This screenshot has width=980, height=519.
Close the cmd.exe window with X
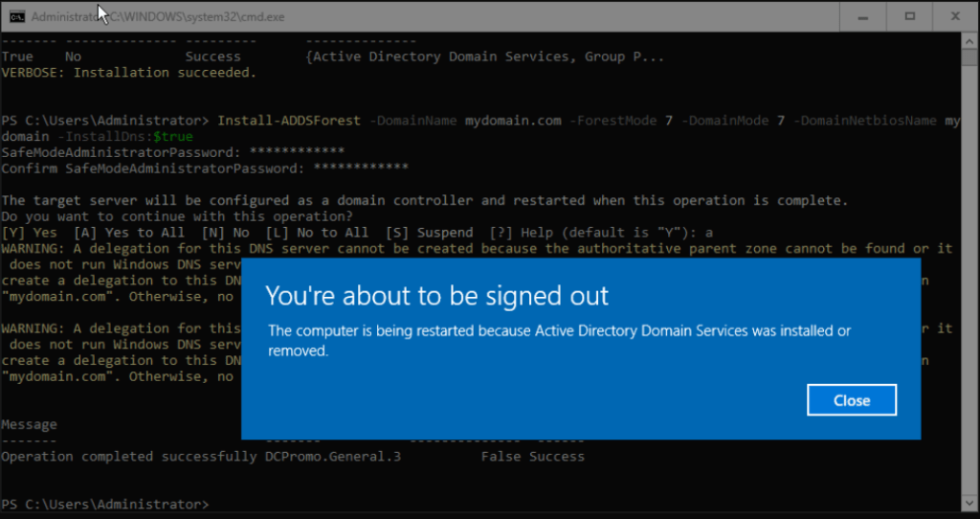pyautogui.click(x=953, y=16)
